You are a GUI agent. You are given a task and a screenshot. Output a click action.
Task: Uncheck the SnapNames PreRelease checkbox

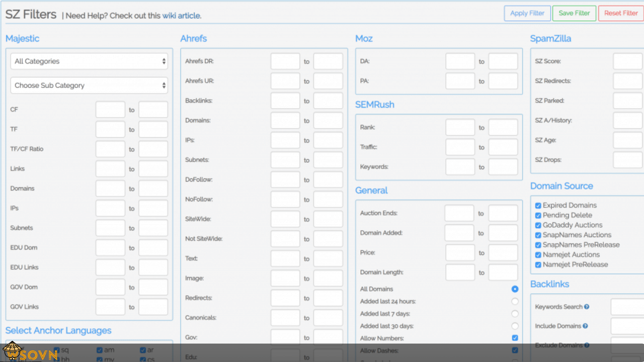coord(538,245)
